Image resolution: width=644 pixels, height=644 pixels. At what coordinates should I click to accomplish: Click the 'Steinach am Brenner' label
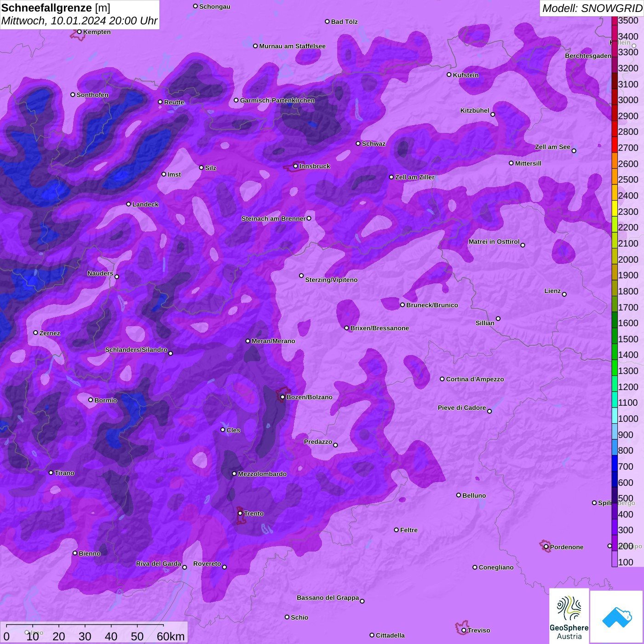273,218
